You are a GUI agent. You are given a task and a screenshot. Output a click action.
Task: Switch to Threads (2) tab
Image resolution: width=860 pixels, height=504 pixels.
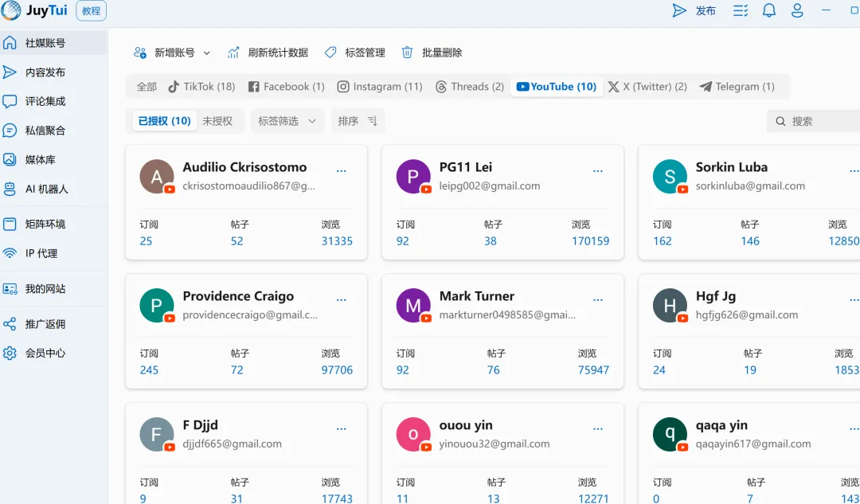pos(470,87)
